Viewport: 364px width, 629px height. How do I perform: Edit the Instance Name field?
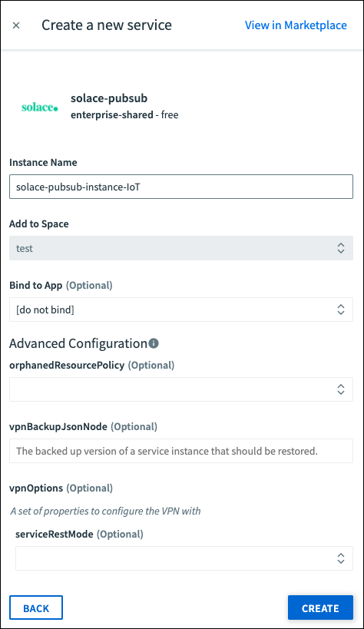181,187
